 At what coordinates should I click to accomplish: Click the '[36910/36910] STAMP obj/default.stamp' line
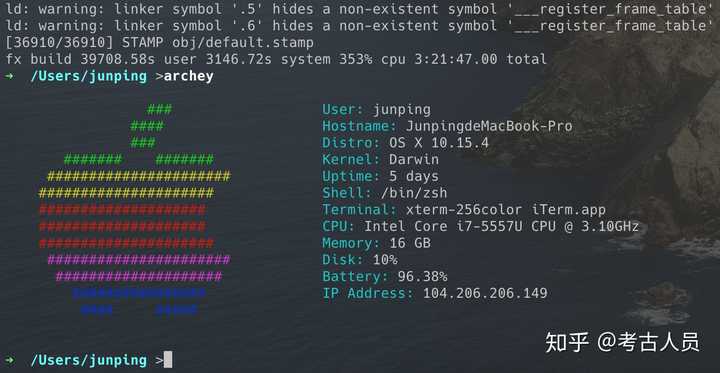[159, 43]
